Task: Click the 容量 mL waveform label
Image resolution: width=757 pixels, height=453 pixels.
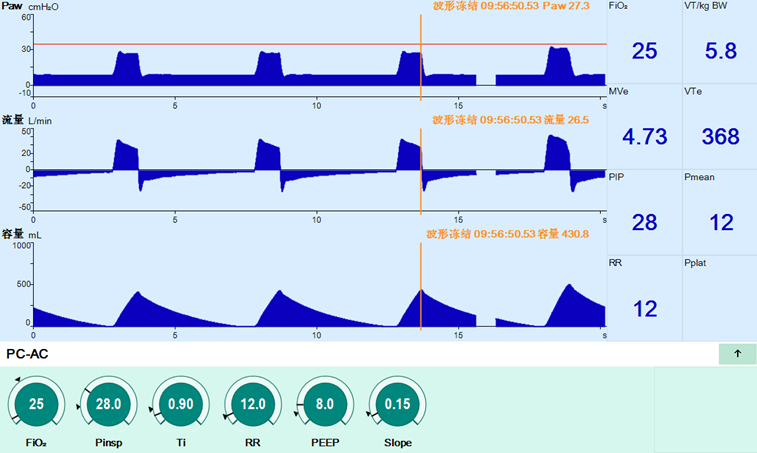Action: (x=21, y=234)
